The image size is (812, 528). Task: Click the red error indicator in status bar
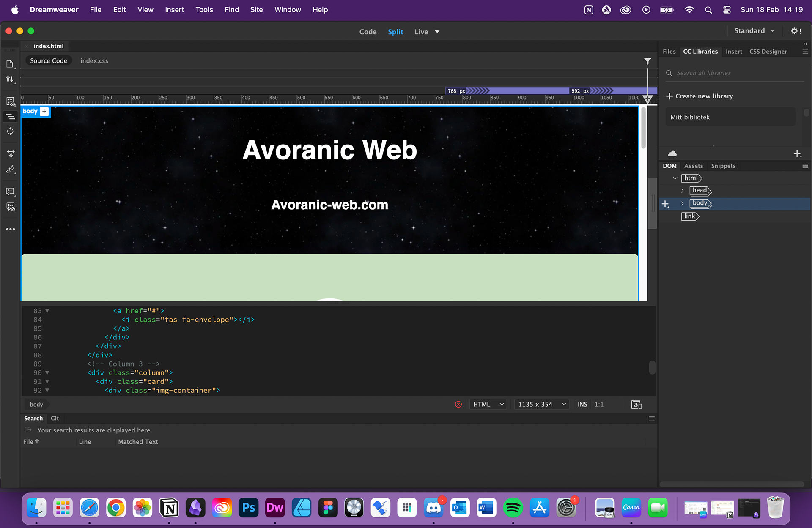(x=458, y=405)
